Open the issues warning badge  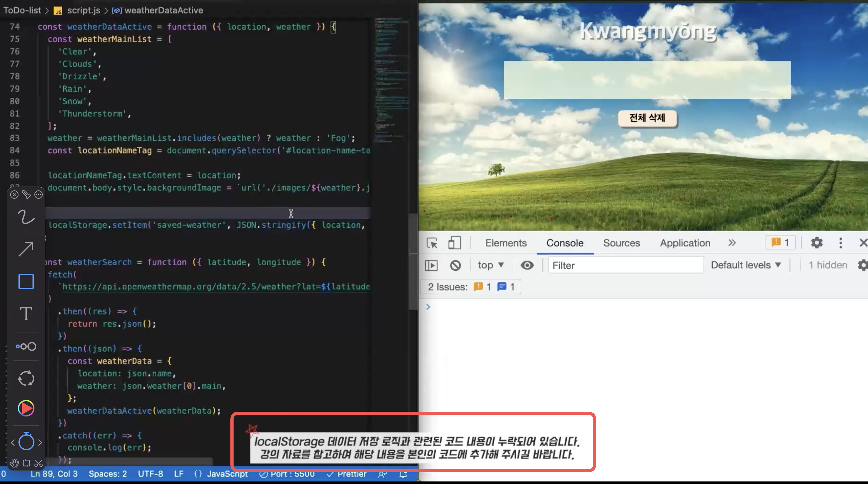780,243
